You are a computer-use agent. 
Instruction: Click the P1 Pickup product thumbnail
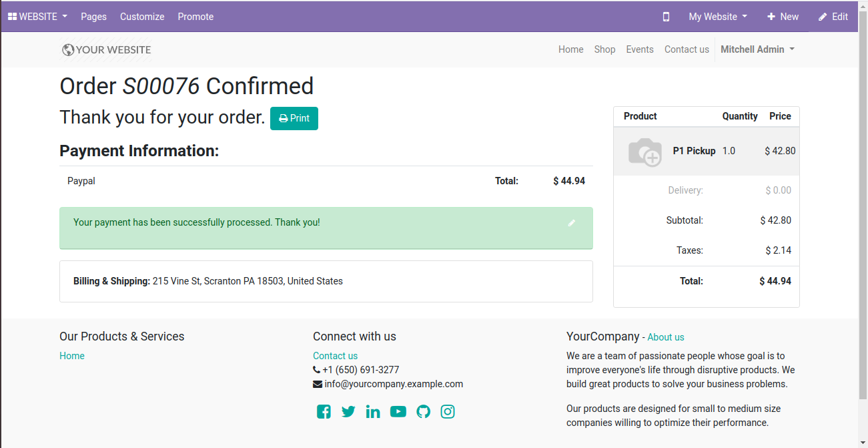(x=644, y=152)
